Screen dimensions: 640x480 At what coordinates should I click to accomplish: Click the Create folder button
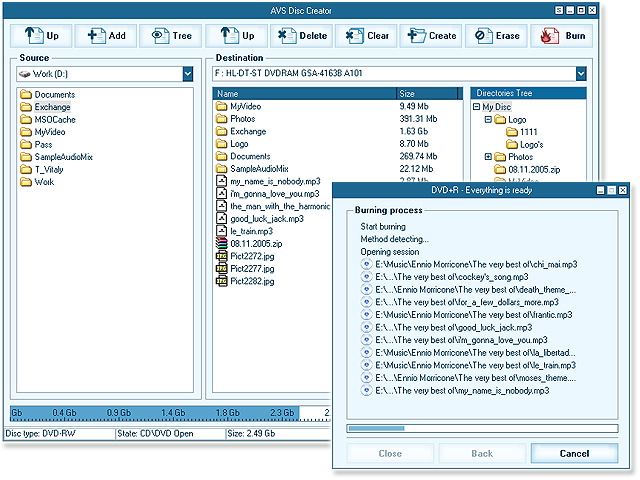point(431,36)
